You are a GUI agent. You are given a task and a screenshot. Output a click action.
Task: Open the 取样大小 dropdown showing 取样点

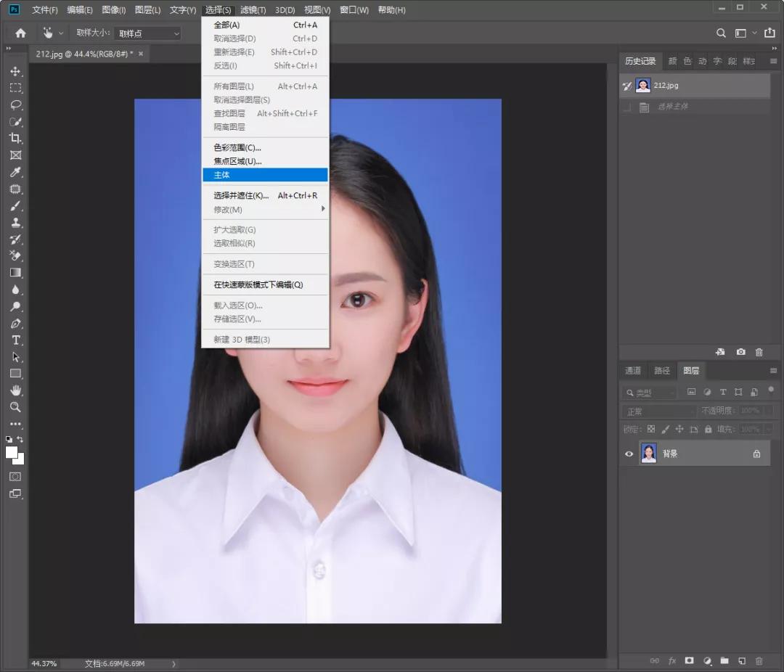pos(147,33)
